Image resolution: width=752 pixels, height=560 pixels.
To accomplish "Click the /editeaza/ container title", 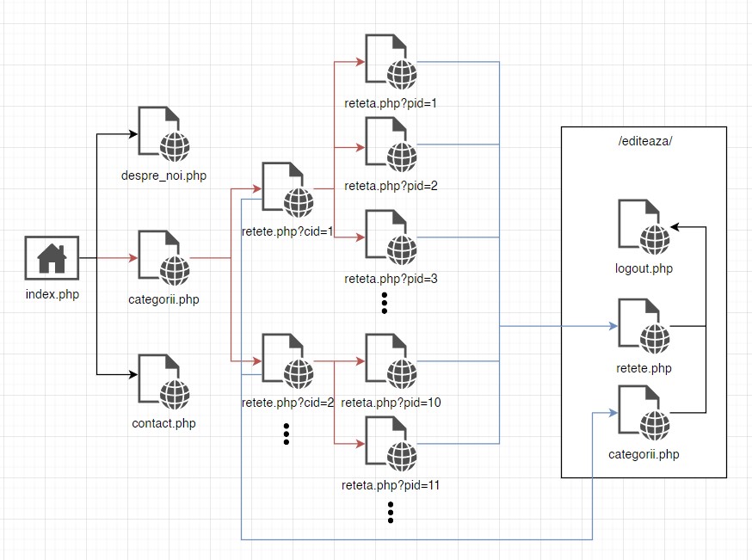I will pos(644,142).
